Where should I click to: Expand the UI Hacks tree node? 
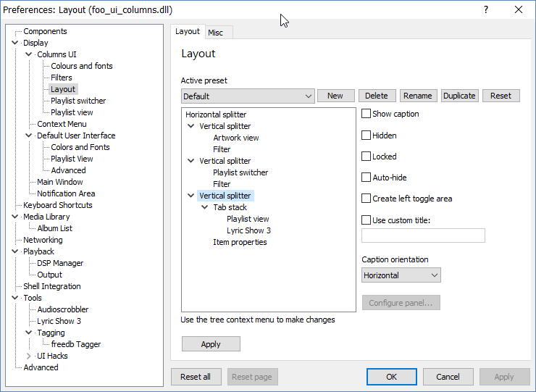[x=29, y=356]
